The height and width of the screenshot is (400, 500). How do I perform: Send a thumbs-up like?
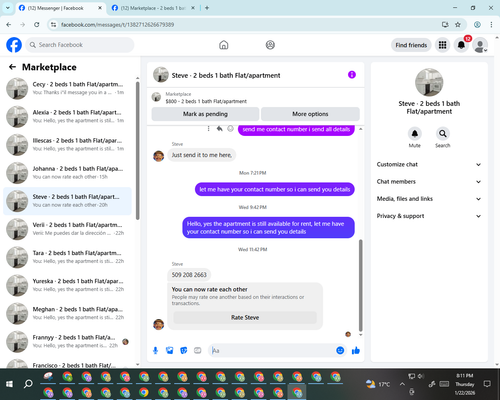pyautogui.click(x=356, y=350)
